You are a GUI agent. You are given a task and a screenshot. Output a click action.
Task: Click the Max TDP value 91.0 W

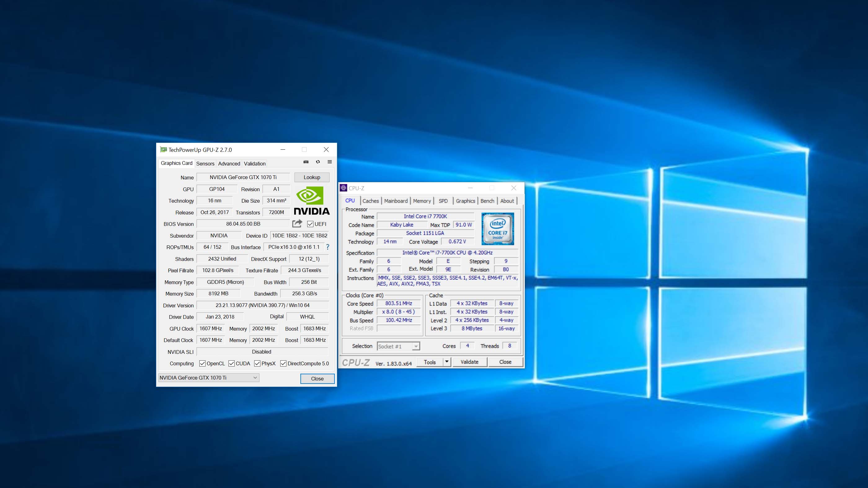point(464,225)
